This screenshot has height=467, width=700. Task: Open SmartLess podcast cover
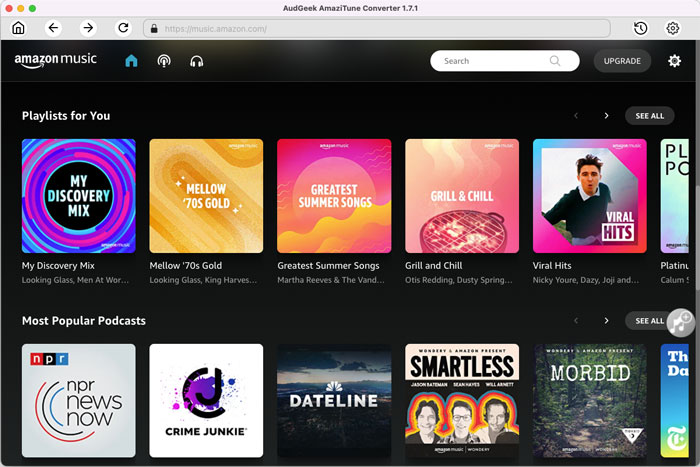pos(462,400)
